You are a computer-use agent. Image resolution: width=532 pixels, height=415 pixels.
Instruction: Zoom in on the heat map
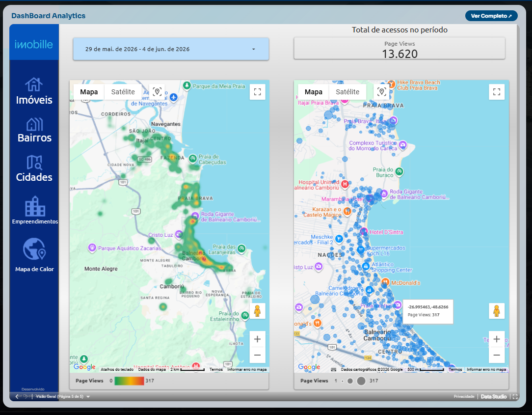click(x=257, y=339)
